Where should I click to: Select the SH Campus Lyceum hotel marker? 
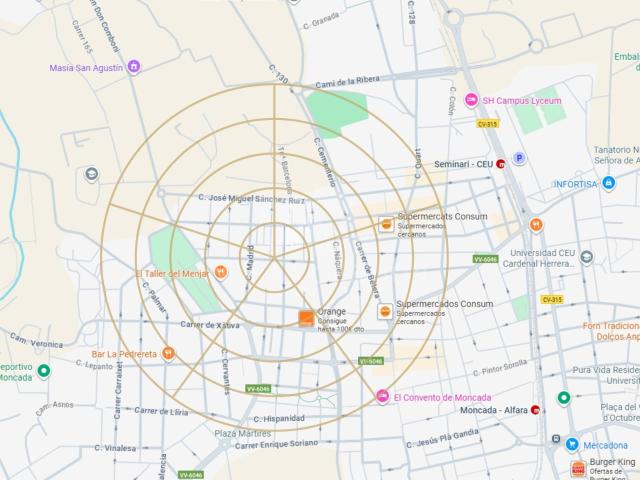click(471, 100)
